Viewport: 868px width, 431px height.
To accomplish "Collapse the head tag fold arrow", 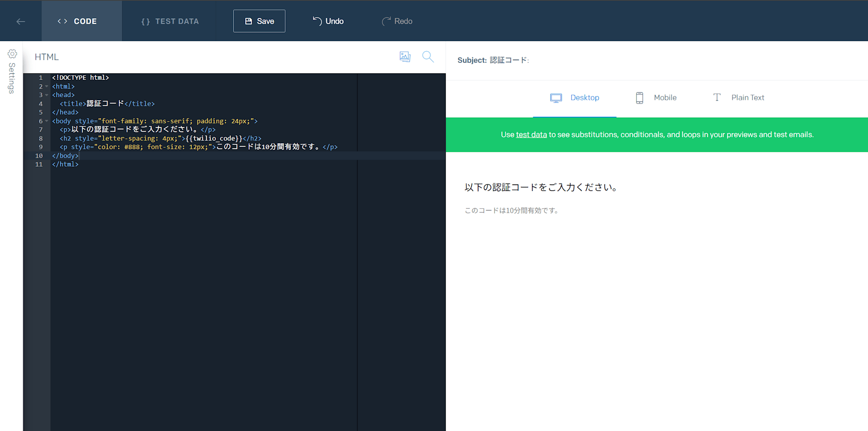I will pos(46,95).
